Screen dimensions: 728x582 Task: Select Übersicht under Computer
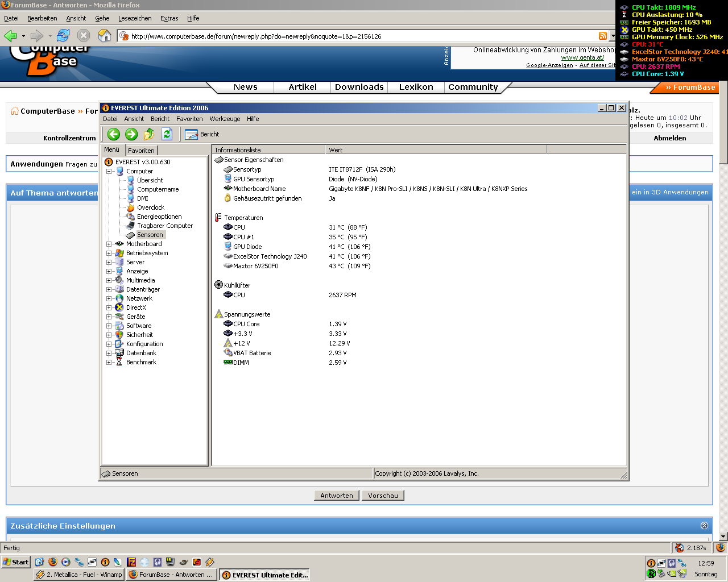point(150,180)
